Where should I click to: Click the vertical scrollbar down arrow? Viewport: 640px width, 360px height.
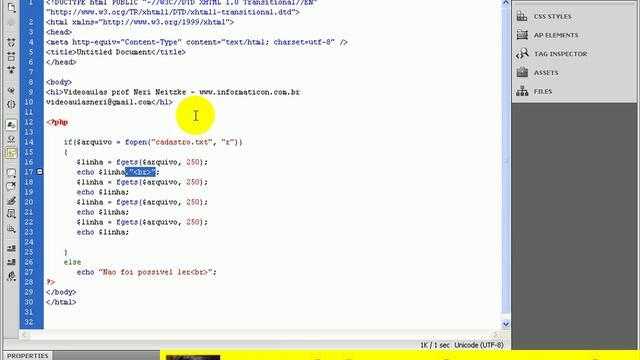coord(506,324)
